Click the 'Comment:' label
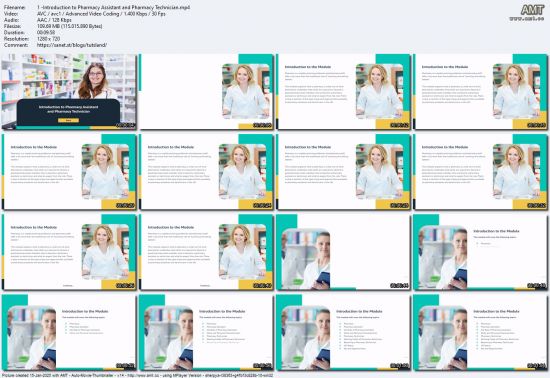This screenshot has width=550, height=378. (x=15, y=45)
